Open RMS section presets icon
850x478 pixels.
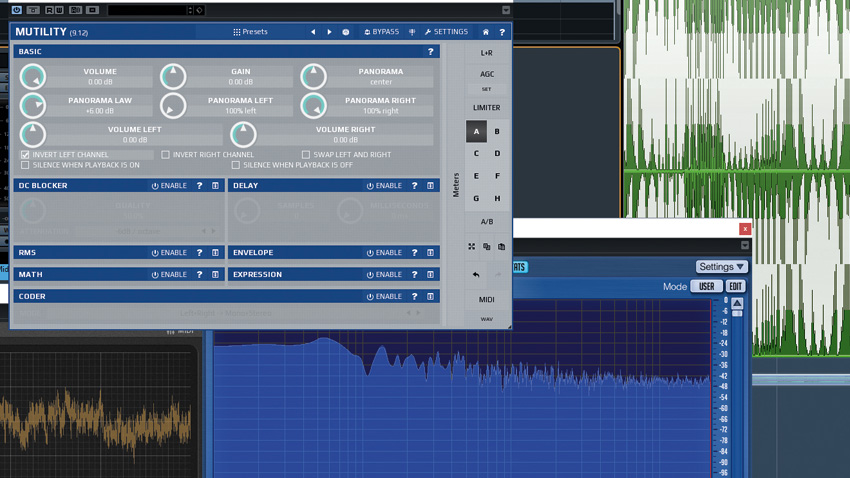[x=215, y=253]
